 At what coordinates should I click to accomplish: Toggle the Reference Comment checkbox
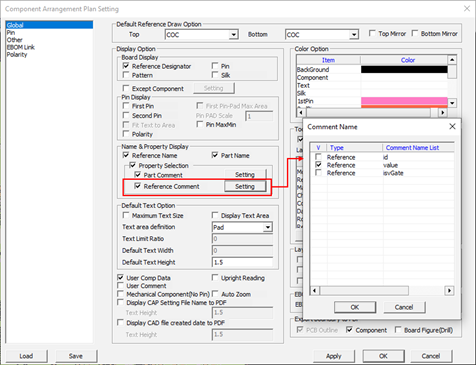point(137,186)
